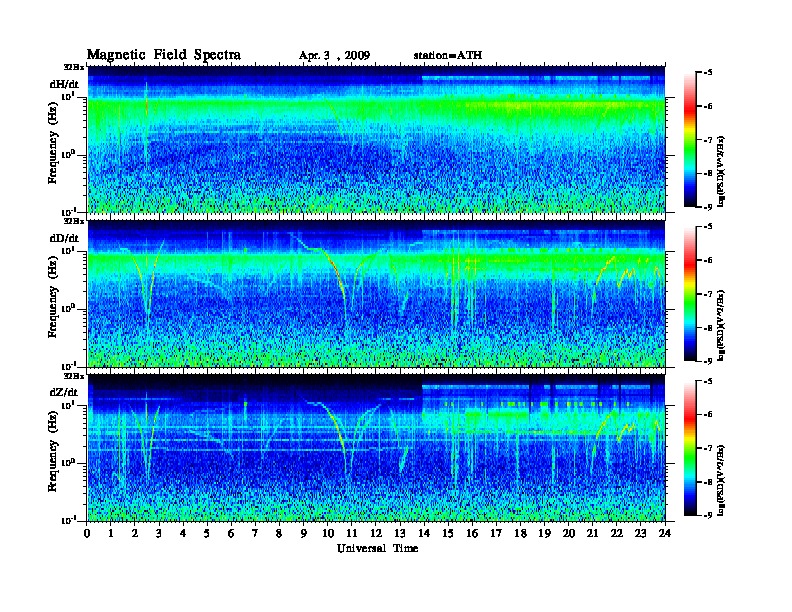Screen dimensions: 792x612
Task: Click the dD/dt spectrogram plot area
Action: (x=376, y=293)
